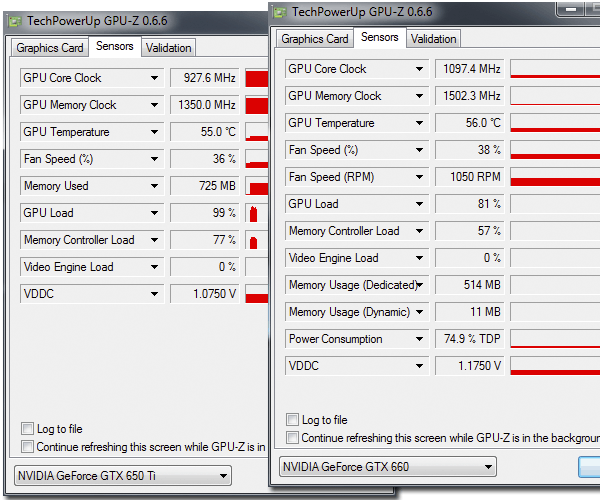The height and width of the screenshot is (500, 600).
Task: Click the 1097.4 MHz core clock value
Action: (470, 69)
